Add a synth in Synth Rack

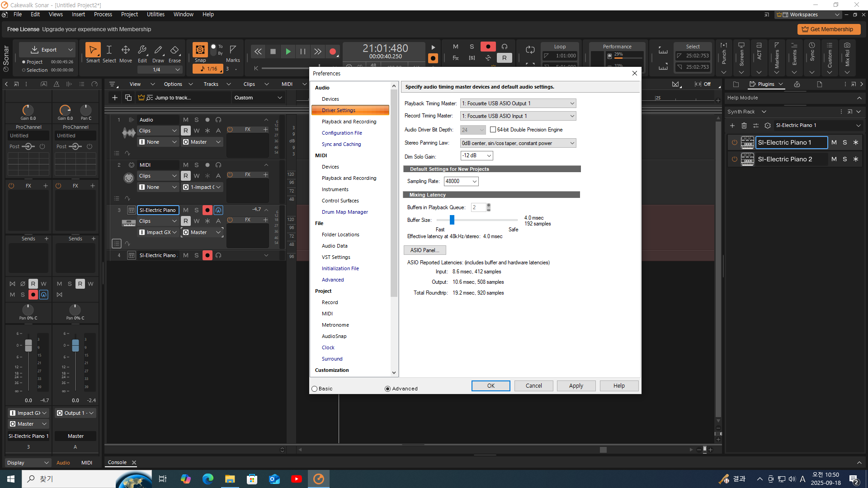pos(732,125)
